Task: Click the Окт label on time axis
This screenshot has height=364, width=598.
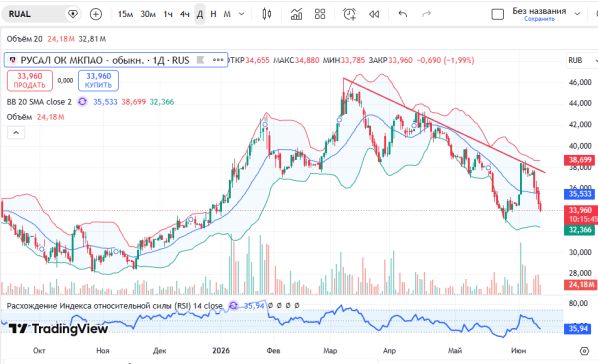Action: [39, 351]
